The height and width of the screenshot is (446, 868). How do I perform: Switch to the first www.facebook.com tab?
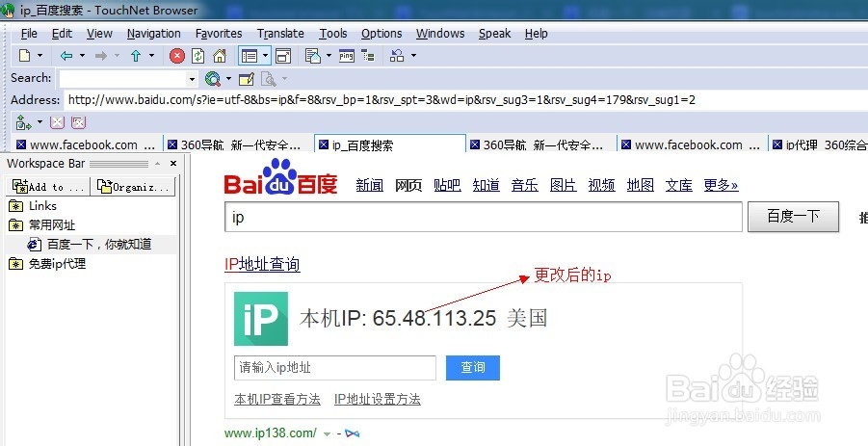pos(87,144)
